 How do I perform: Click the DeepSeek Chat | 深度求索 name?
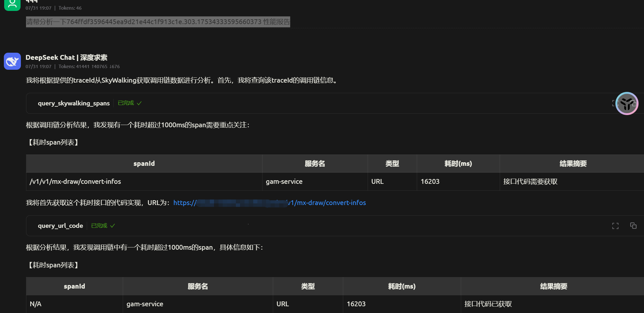click(x=67, y=58)
